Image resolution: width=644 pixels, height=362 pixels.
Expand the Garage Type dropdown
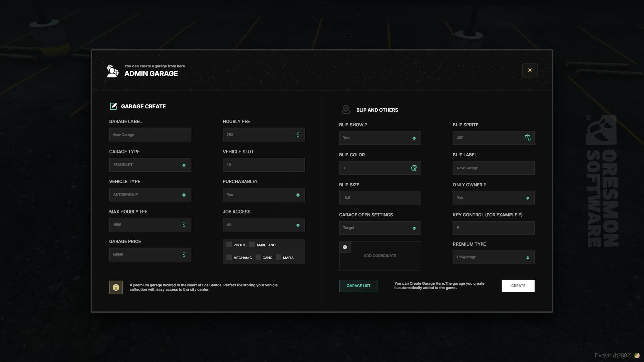(150, 165)
